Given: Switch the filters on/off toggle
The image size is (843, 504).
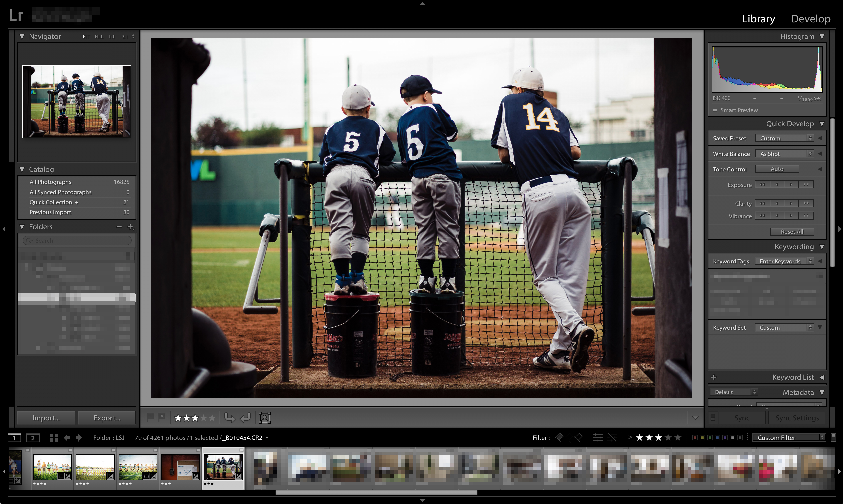Looking at the screenshot, I should 833,437.
